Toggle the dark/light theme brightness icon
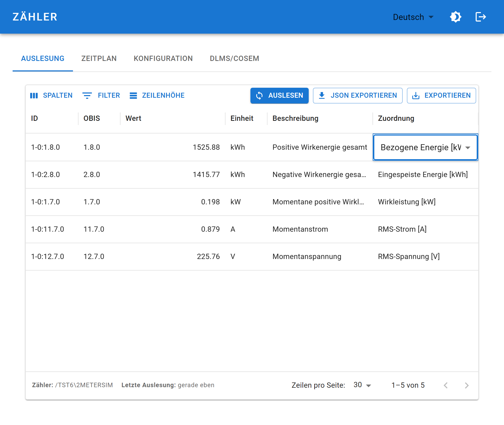Viewport: 504px width, 425px height. click(456, 17)
